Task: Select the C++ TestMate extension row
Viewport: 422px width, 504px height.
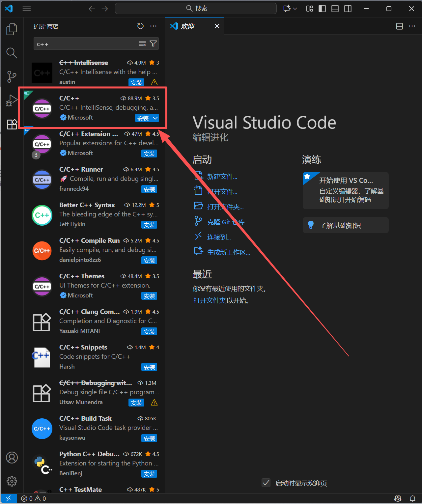Action: pyautogui.click(x=94, y=490)
